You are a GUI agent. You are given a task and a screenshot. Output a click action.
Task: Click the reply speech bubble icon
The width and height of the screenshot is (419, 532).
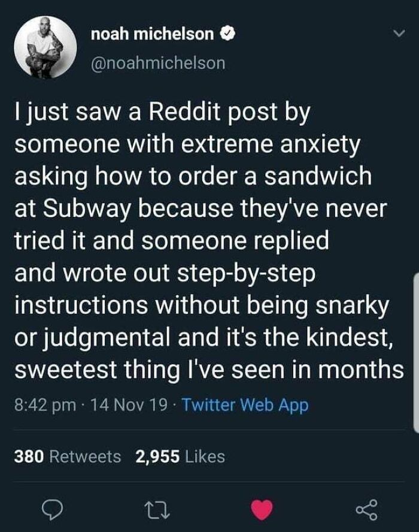53,509
